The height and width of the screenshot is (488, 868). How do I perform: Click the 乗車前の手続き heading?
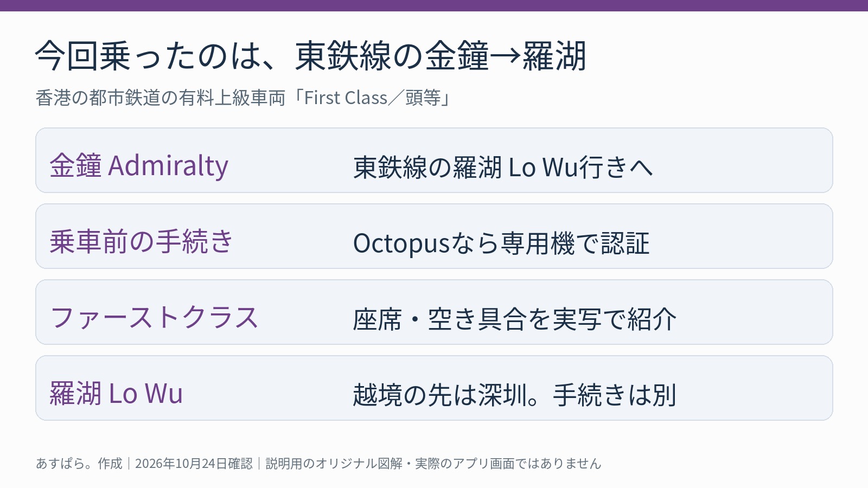point(141,241)
